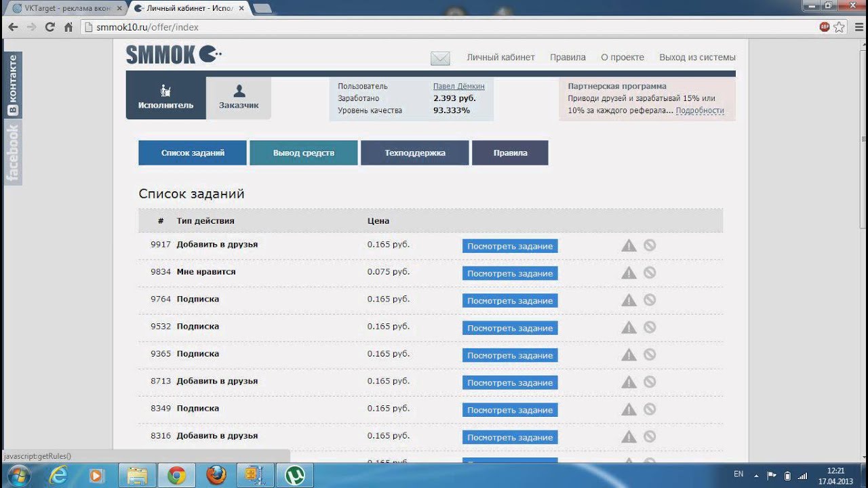Image resolution: width=868 pixels, height=488 pixels.
Task: Select the earned amount 2.393 руб.
Action: (454, 98)
